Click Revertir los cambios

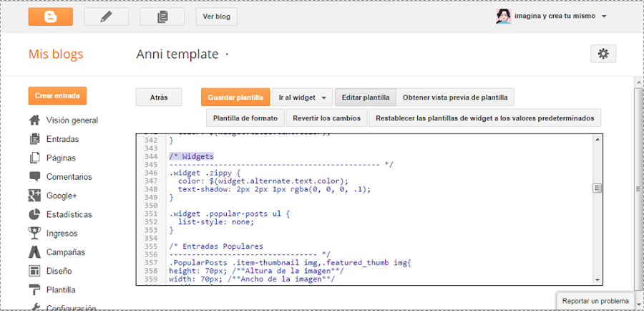coord(327,118)
